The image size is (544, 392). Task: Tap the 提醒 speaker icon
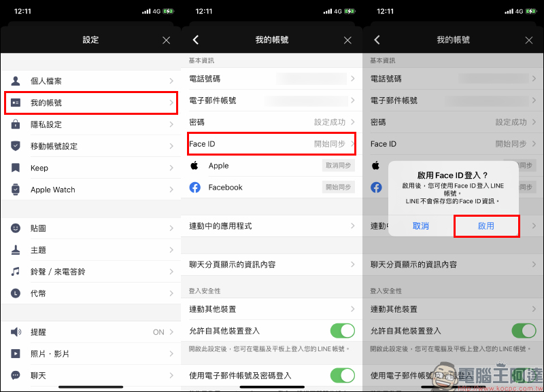[16, 332]
